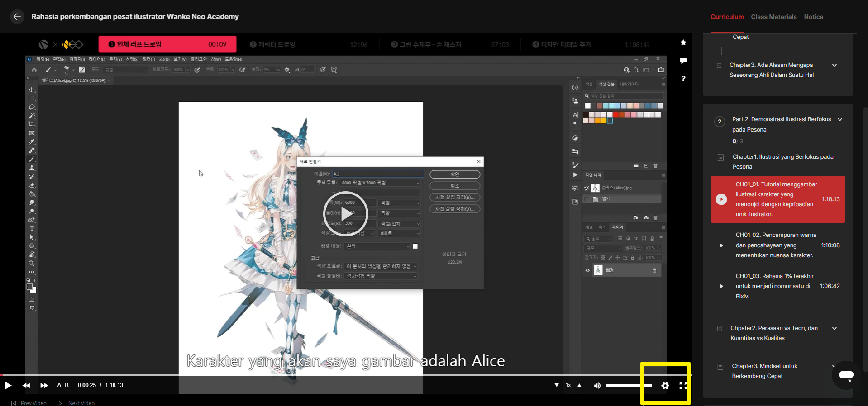Select the Eyedropper tool in Photoshop

point(32,142)
